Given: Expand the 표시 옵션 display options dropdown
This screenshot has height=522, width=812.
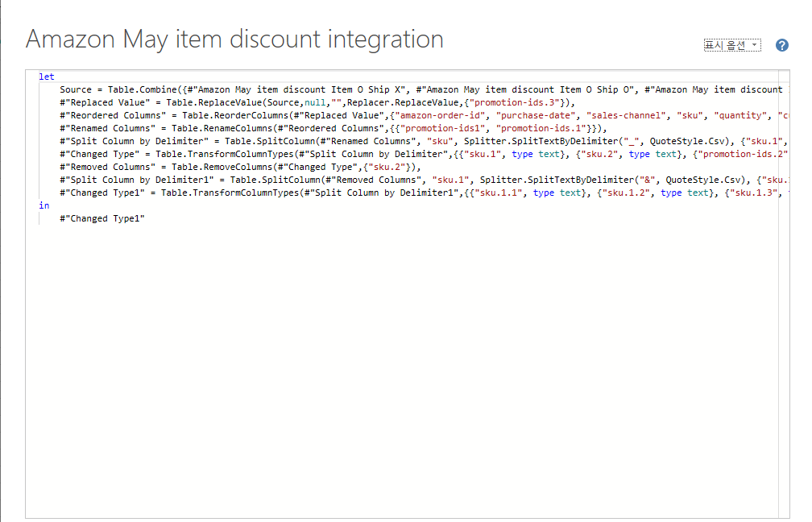Looking at the screenshot, I should coord(732,45).
